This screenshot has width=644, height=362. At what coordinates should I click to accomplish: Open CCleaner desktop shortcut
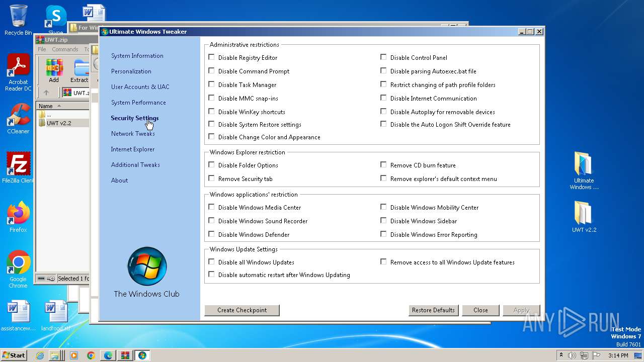(x=18, y=119)
